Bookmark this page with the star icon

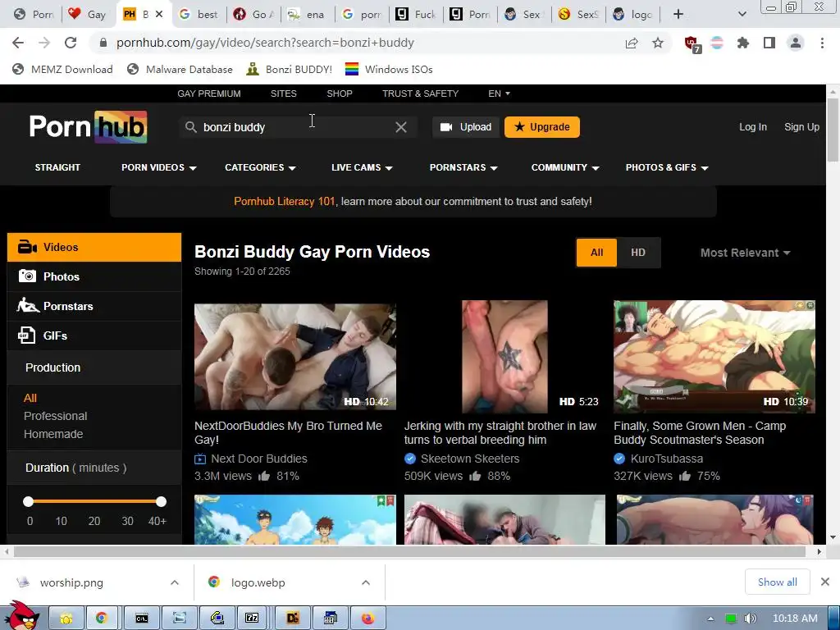click(x=658, y=43)
